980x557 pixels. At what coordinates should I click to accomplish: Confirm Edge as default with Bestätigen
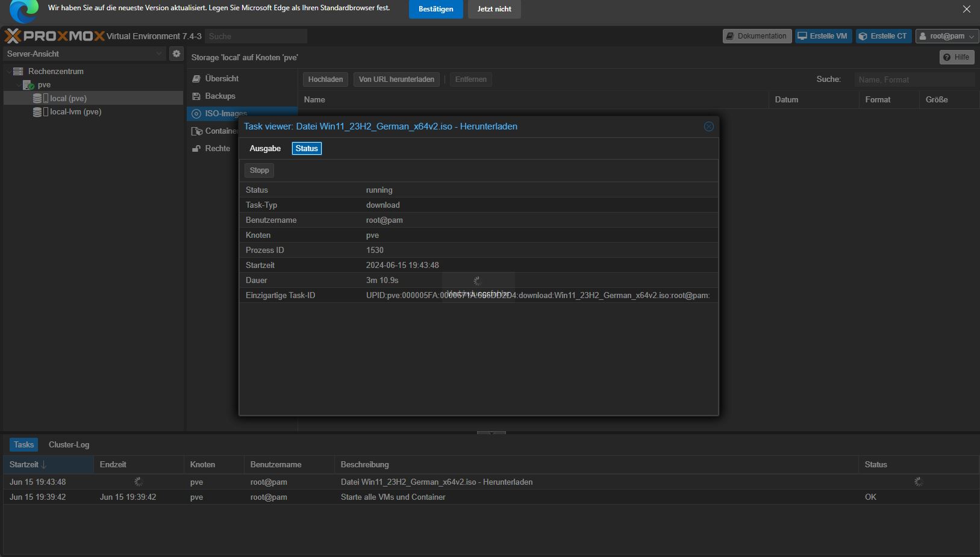(x=436, y=9)
